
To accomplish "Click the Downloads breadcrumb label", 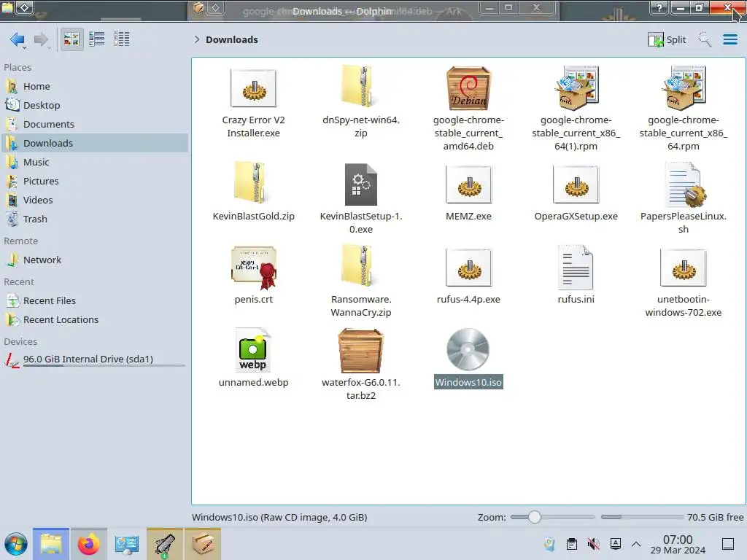I will [231, 39].
